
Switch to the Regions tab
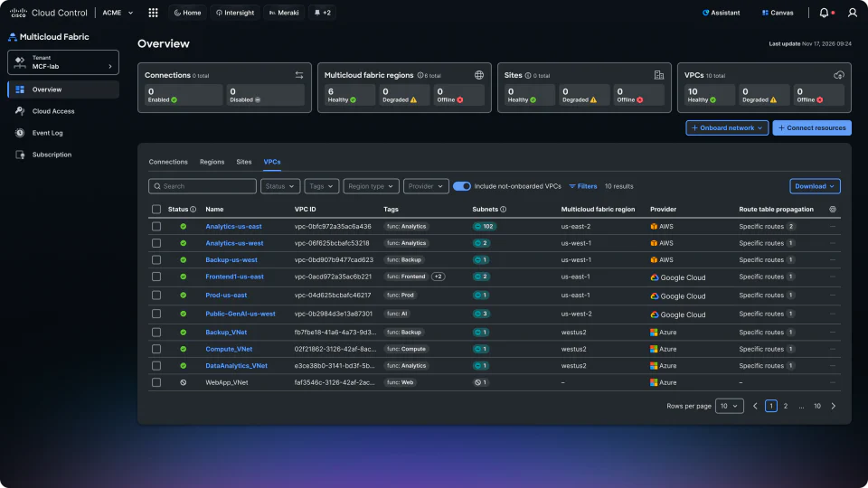click(212, 162)
